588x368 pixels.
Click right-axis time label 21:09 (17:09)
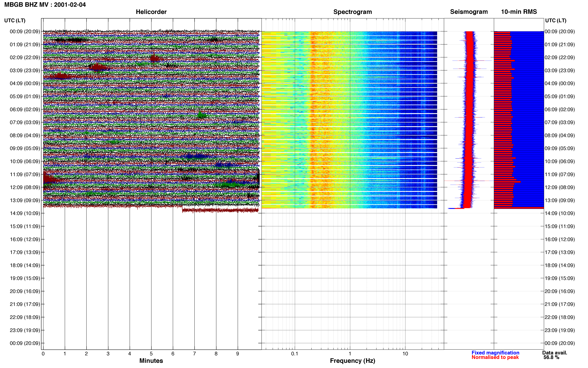click(560, 304)
